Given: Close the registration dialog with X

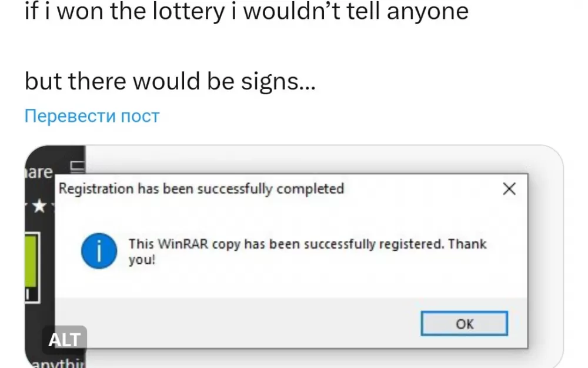Looking at the screenshot, I should [509, 188].
